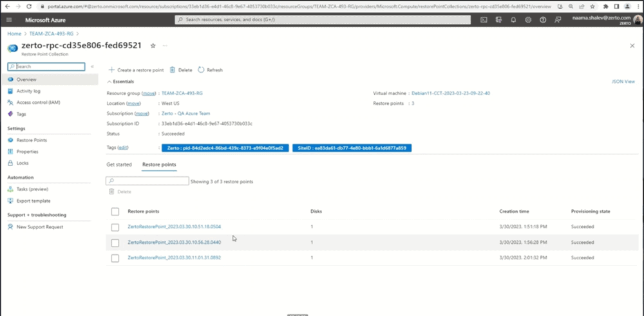Click the help question mark icon
Image resolution: width=644 pixels, height=316 pixels.
tap(542, 20)
